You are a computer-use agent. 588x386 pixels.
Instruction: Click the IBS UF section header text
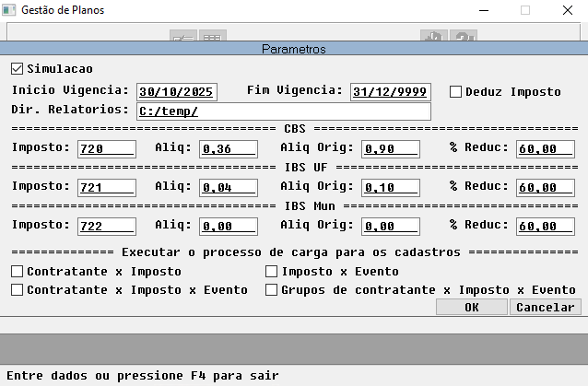[306, 167]
